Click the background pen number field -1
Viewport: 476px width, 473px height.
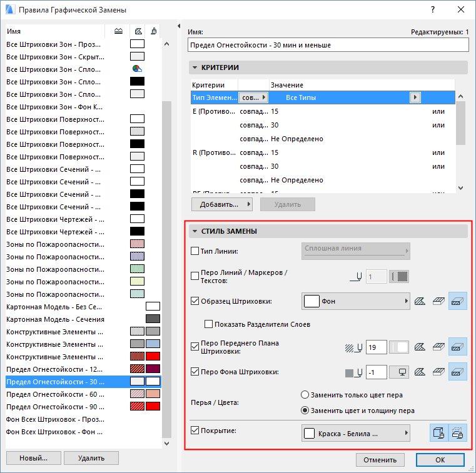[x=377, y=372]
